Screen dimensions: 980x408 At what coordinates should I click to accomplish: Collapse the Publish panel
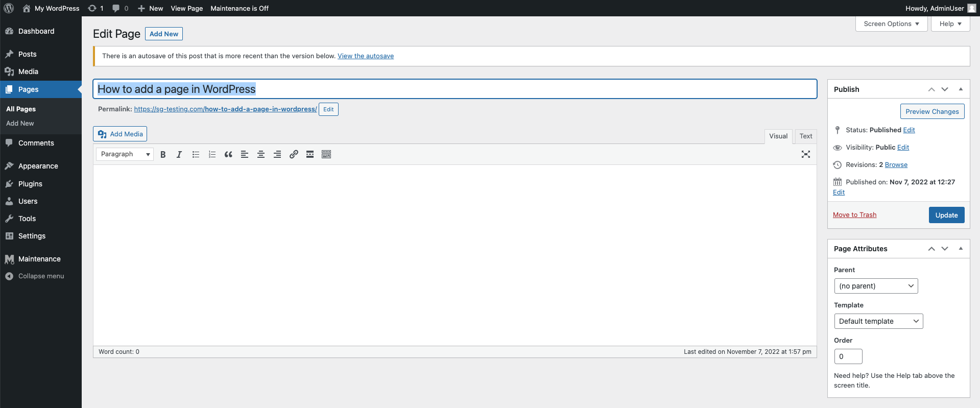tap(961, 89)
